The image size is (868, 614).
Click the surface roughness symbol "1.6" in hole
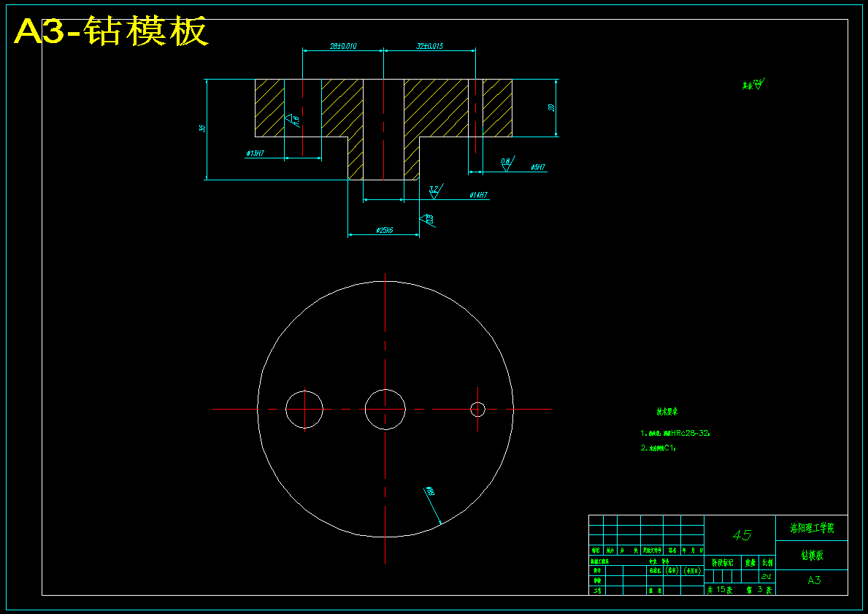point(292,120)
